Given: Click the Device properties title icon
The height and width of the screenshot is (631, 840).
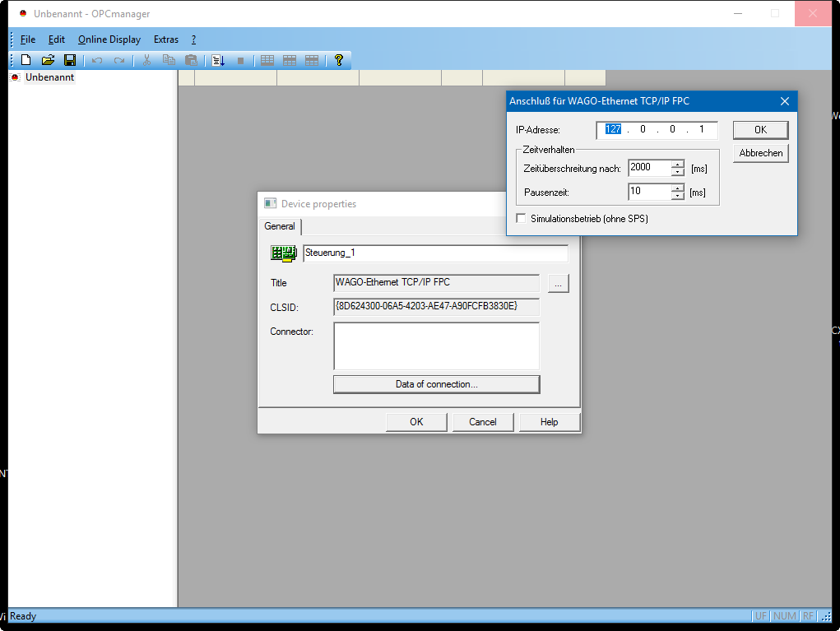Looking at the screenshot, I should point(271,203).
